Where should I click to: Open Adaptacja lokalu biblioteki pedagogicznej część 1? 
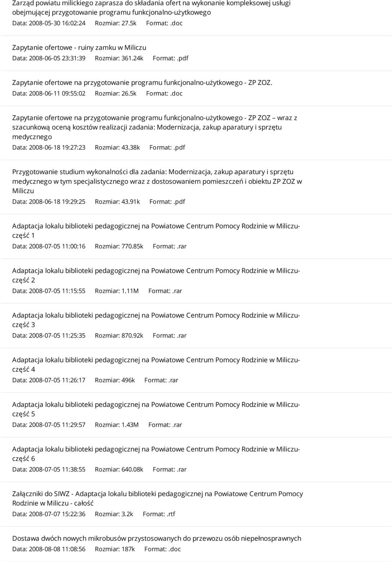(x=156, y=231)
